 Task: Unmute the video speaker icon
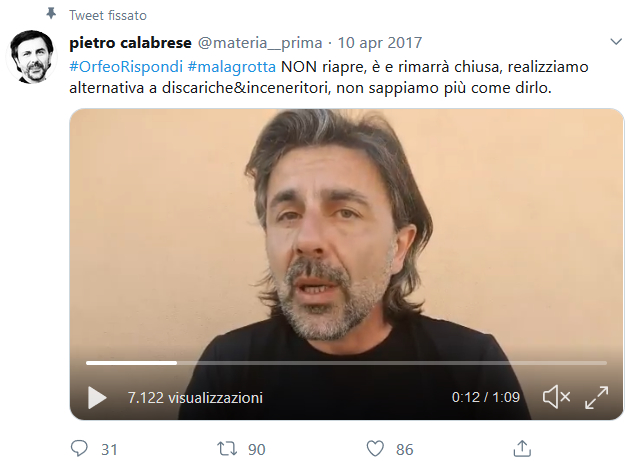point(556,397)
